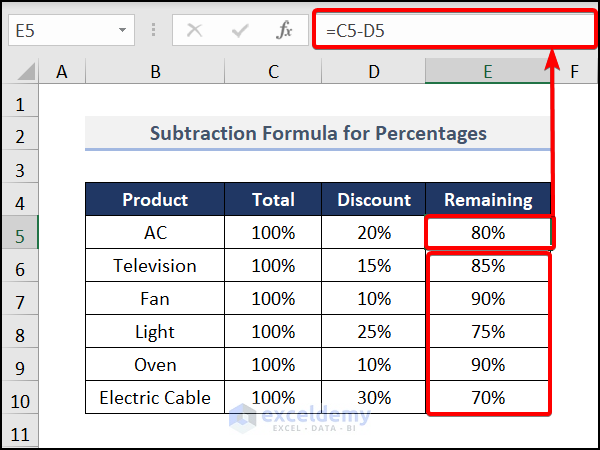
Task: Select the Discount header cell
Action: 374,200
